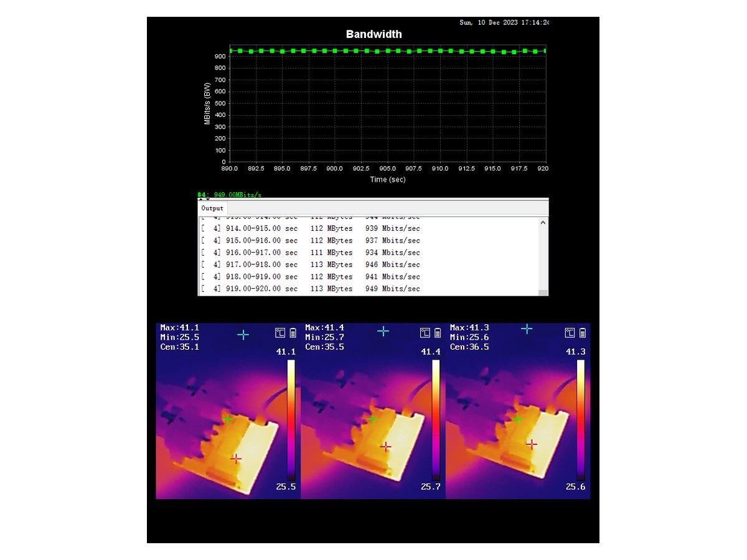Select the Output tab
This screenshot has width=747, height=560.
point(212,208)
